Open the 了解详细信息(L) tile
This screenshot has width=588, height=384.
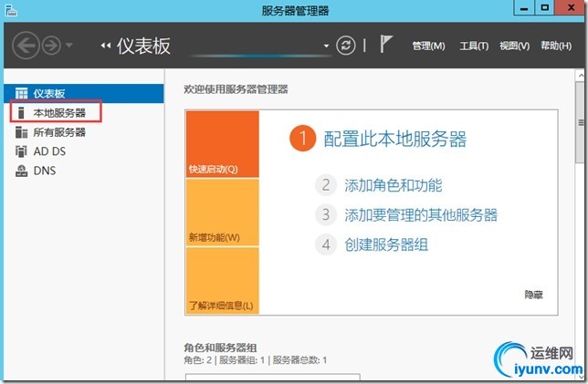(223, 281)
